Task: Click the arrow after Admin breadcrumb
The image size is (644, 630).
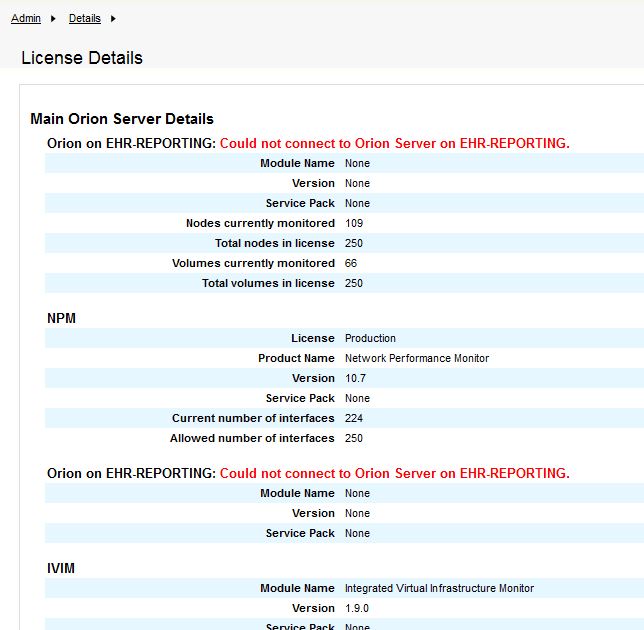Action: click(53, 18)
